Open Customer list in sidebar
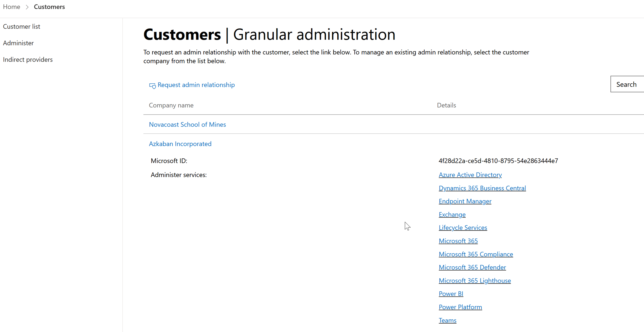Image resolution: width=644 pixels, height=332 pixels. click(22, 26)
